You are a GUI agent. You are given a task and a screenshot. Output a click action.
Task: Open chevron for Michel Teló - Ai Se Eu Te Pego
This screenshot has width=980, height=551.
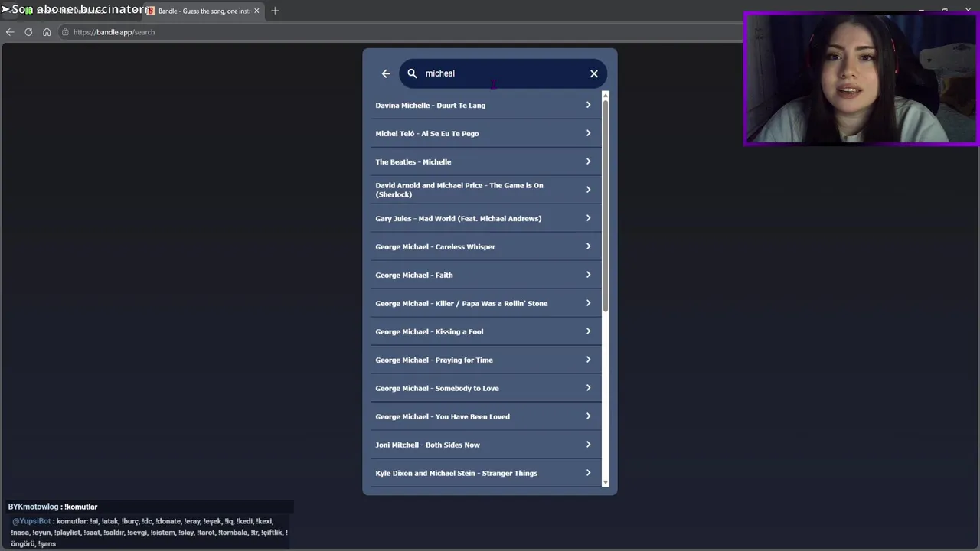pos(588,133)
